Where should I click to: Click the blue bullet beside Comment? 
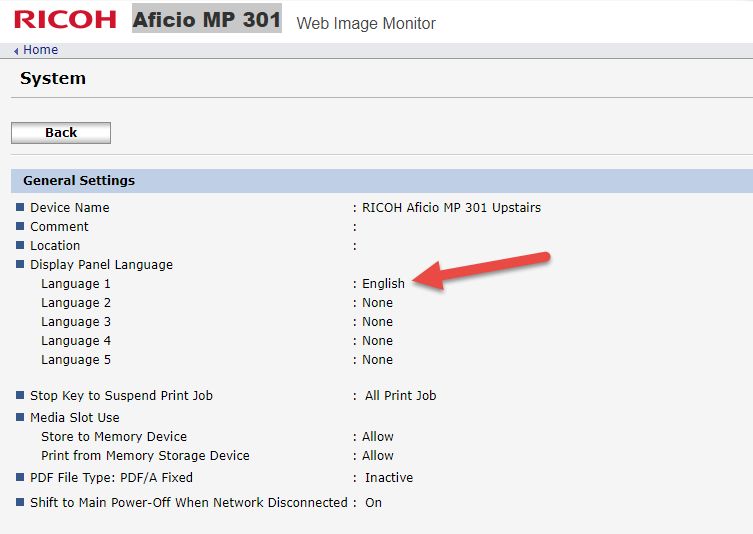point(20,226)
